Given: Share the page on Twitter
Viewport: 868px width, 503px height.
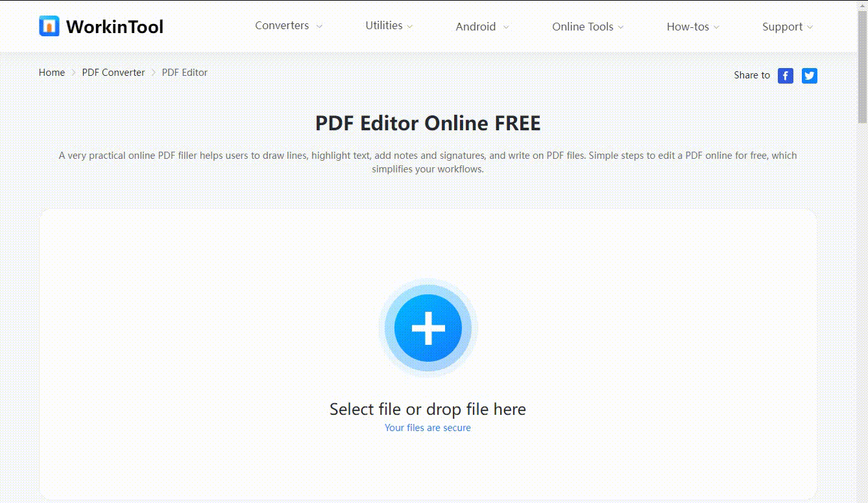Looking at the screenshot, I should 809,76.
